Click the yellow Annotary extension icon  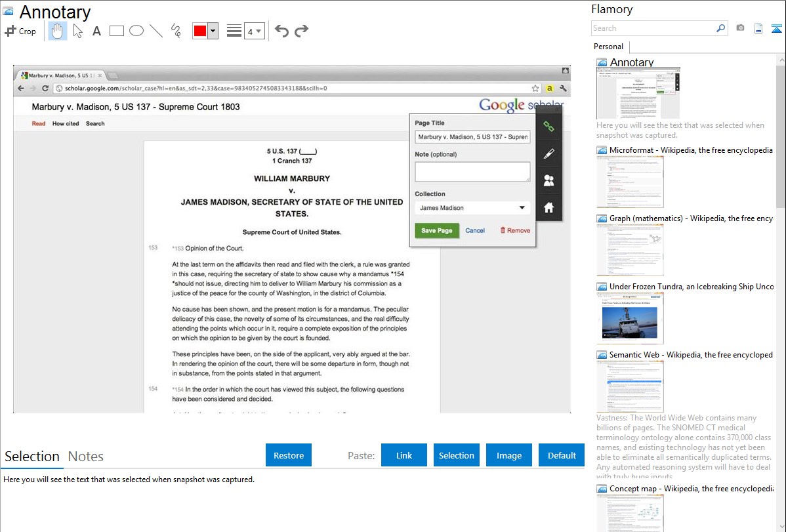click(x=549, y=89)
